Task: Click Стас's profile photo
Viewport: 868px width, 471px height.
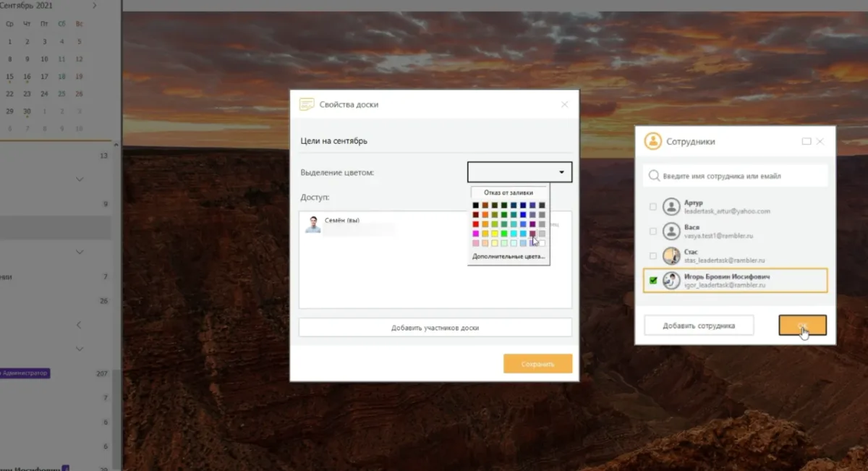Action: [672, 256]
